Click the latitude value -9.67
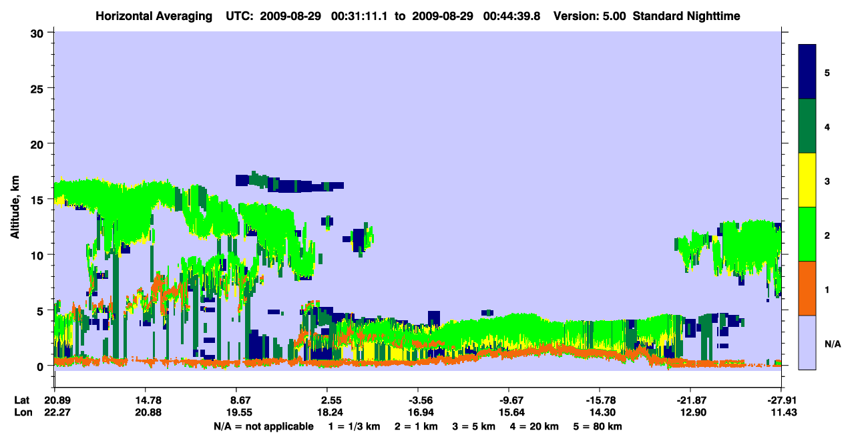Viewport: 868px width, 445px height. (x=512, y=400)
